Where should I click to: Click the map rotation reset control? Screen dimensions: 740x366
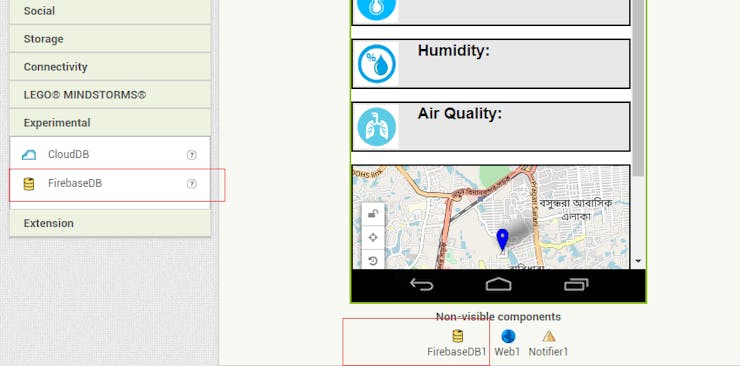(x=373, y=259)
